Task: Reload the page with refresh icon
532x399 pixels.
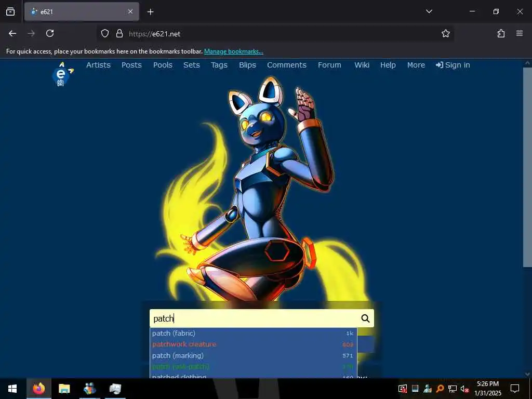Action: tap(50, 33)
